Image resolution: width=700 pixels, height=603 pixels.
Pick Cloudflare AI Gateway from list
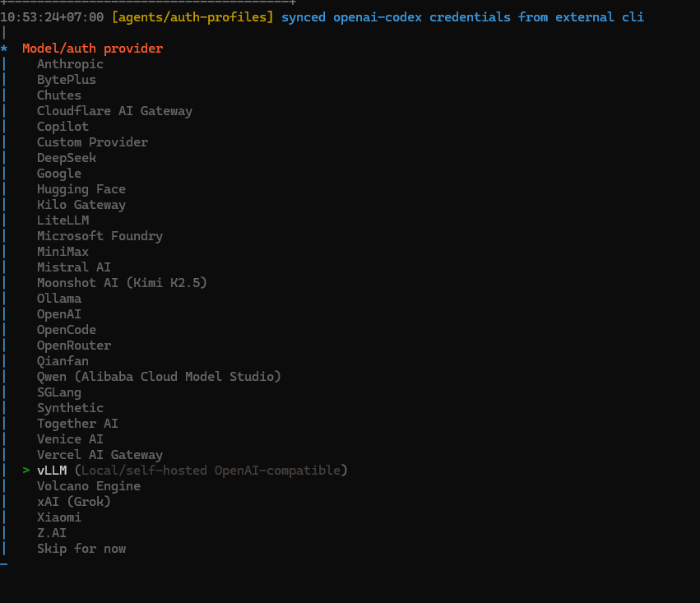[114, 111]
